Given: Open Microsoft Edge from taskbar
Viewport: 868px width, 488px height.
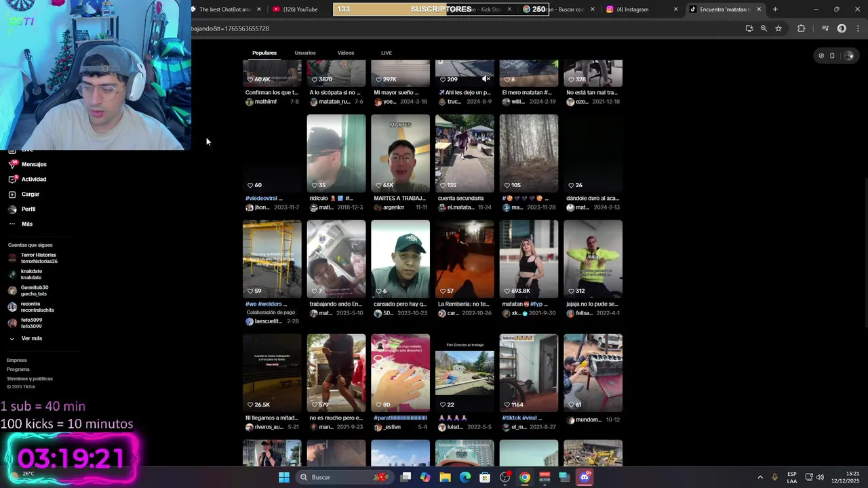Looking at the screenshot, I should pyautogui.click(x=465, y=477).
